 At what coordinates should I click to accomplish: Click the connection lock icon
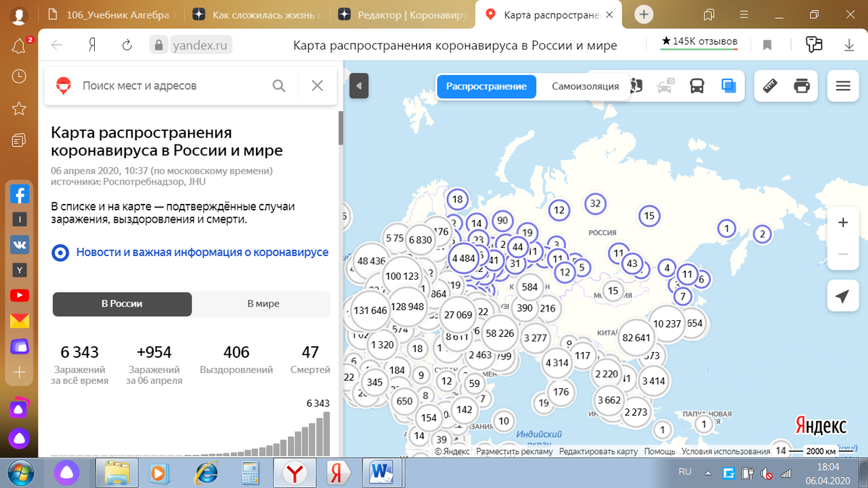pyautogui.click(x=158, y=46)
